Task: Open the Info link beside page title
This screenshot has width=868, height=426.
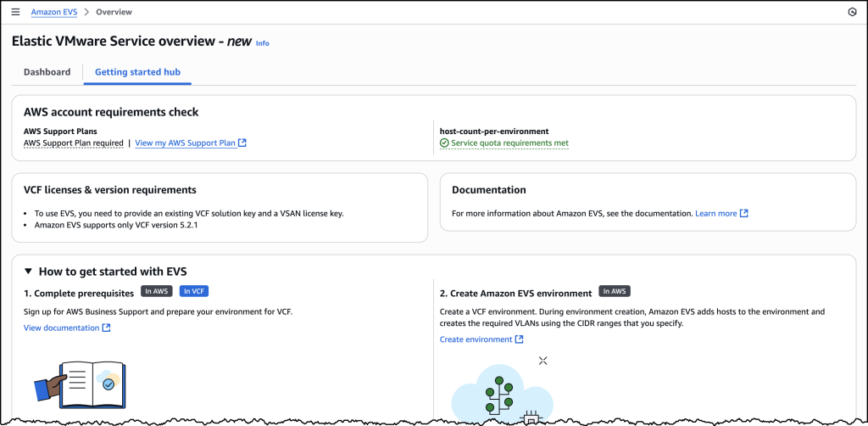Action: tap(262, 43)
